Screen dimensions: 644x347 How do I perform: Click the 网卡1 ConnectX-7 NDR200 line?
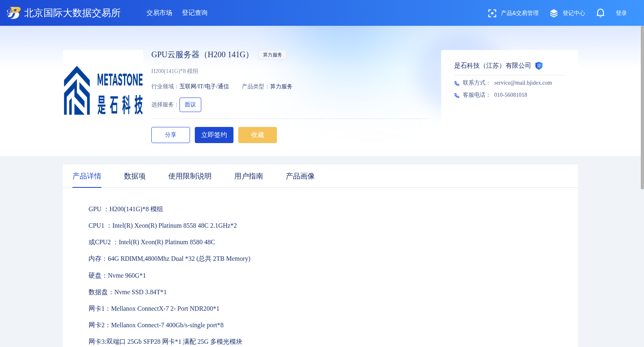[x=154, y=309]
